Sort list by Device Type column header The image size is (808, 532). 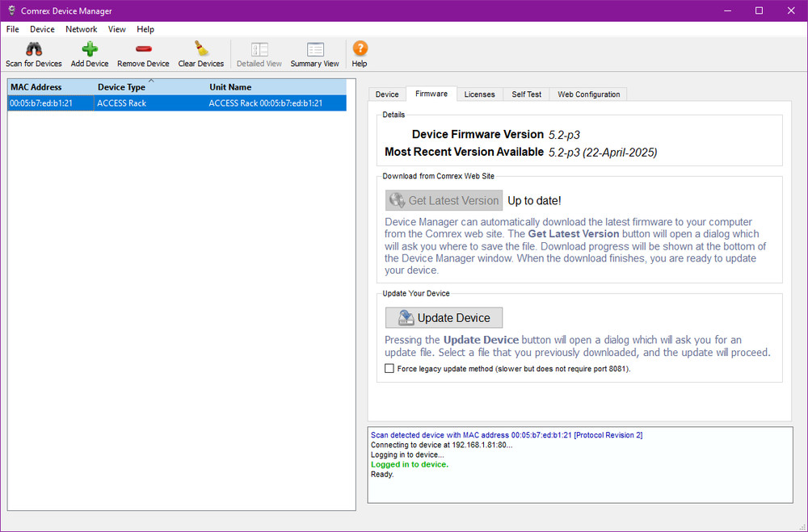121,87
